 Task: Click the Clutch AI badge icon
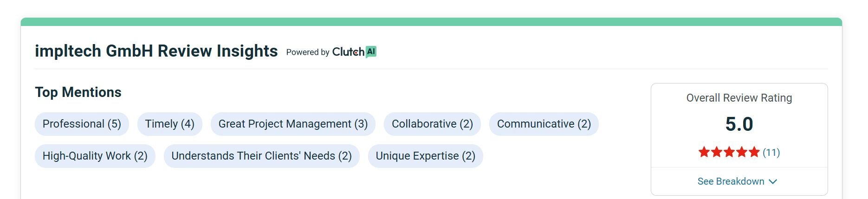click(371, 51)
